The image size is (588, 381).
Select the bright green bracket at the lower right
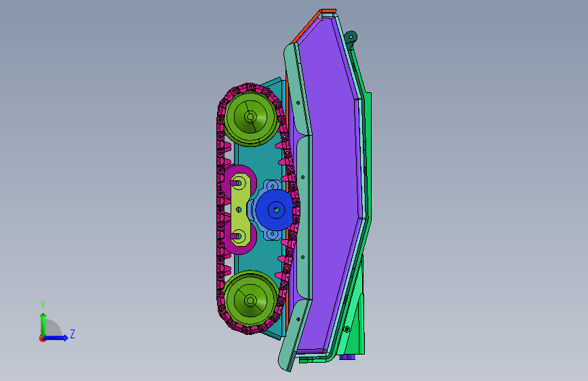(x=353, y=319)
